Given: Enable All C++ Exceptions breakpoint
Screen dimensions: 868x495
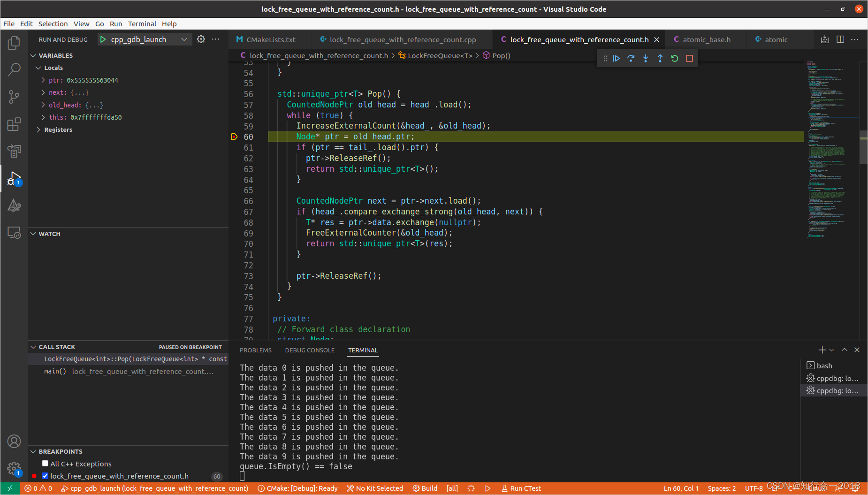Looking at the screenshot, I should (45, 464).
